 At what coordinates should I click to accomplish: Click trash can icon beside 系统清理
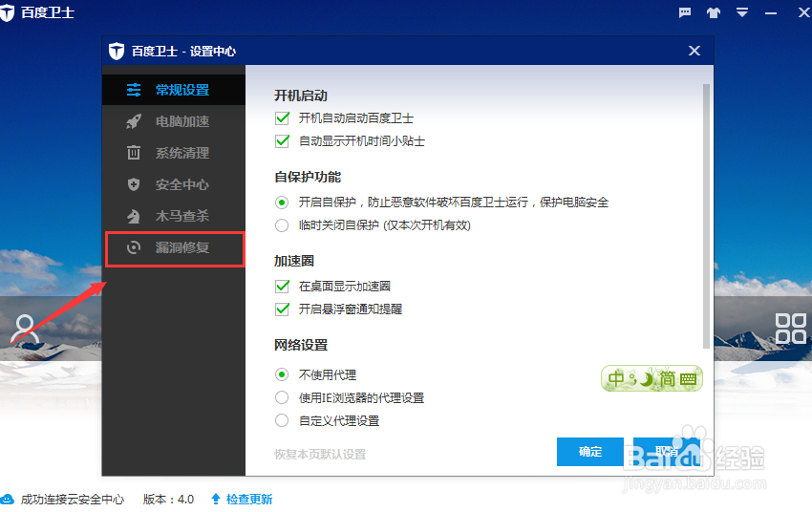134,153
